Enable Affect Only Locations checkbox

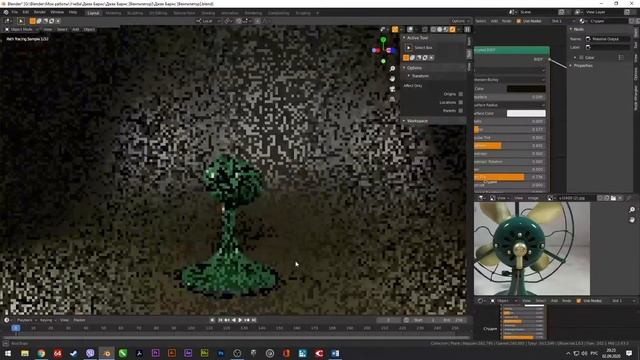460,102
